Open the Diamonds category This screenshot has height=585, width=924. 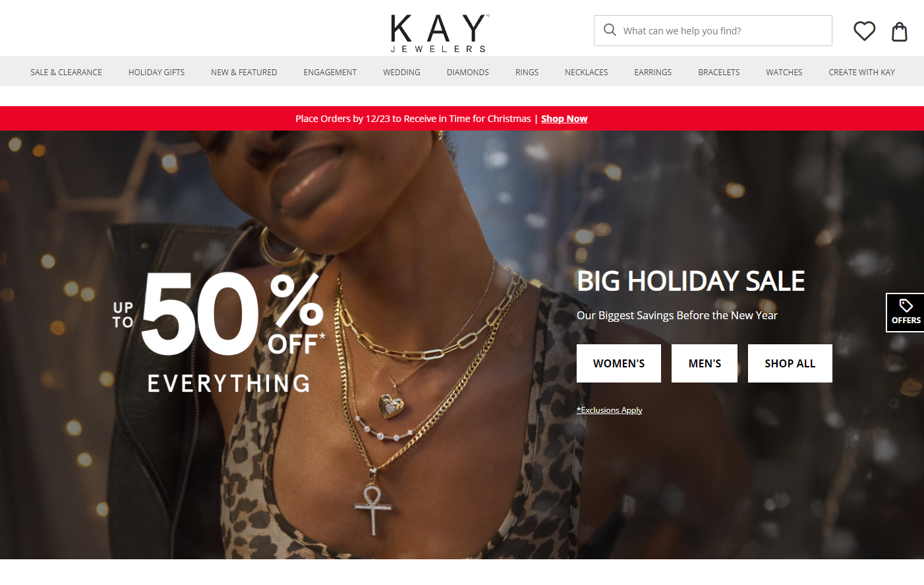[x=468, y=73]
